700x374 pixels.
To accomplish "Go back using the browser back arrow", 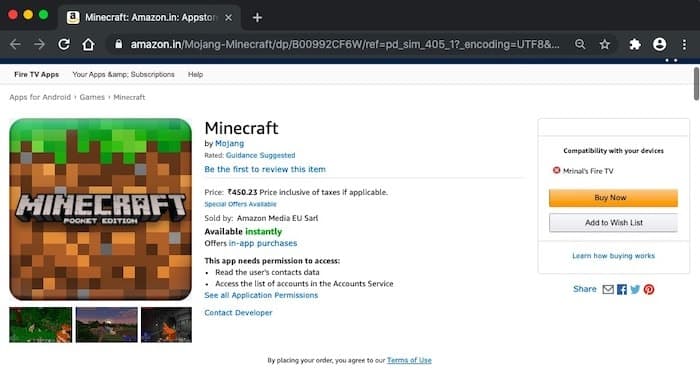I will click(15, 44).
